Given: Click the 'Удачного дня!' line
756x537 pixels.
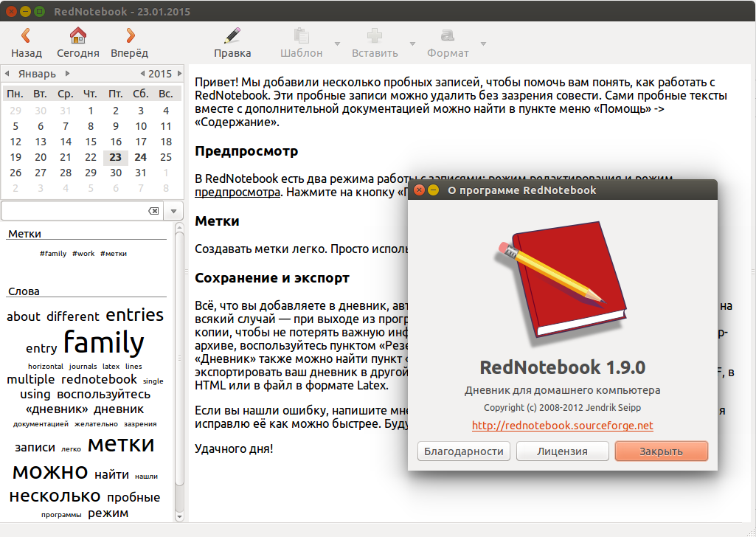Looking at the screenshot, I should pos(234,448).
